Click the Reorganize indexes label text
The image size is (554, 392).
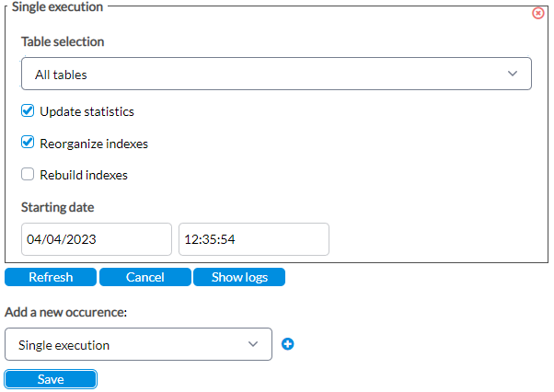[x=94, y=144]
